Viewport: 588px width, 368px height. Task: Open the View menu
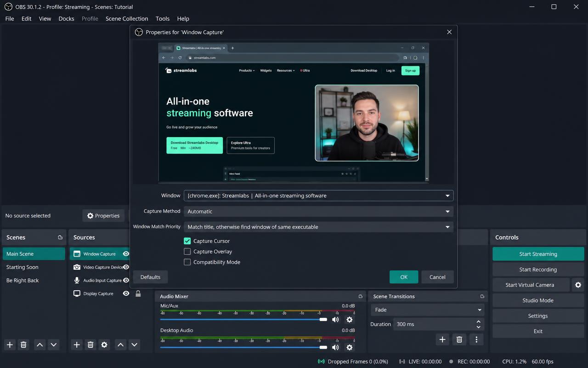[x=45, y=19]
